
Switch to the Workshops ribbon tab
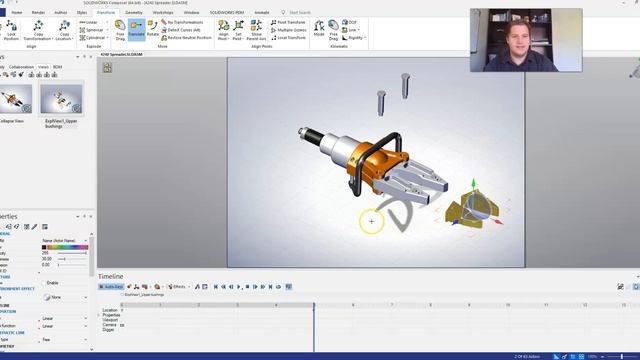pos(163,13)
